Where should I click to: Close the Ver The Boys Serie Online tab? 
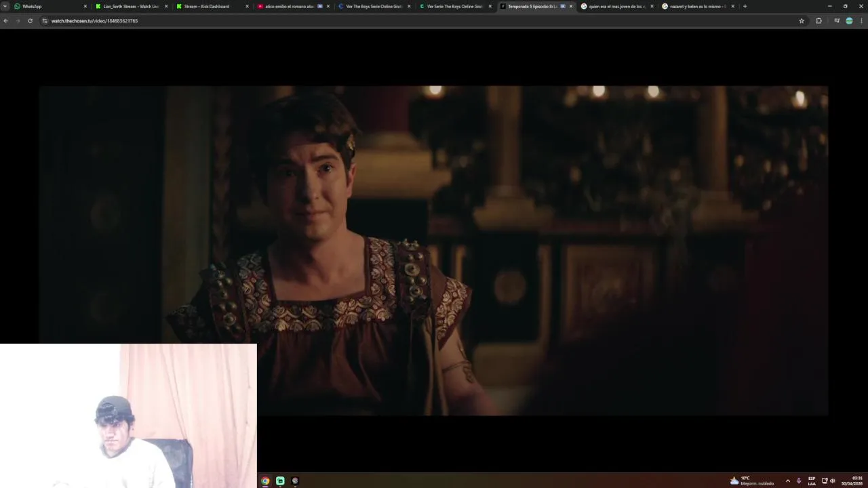(409, 6)
